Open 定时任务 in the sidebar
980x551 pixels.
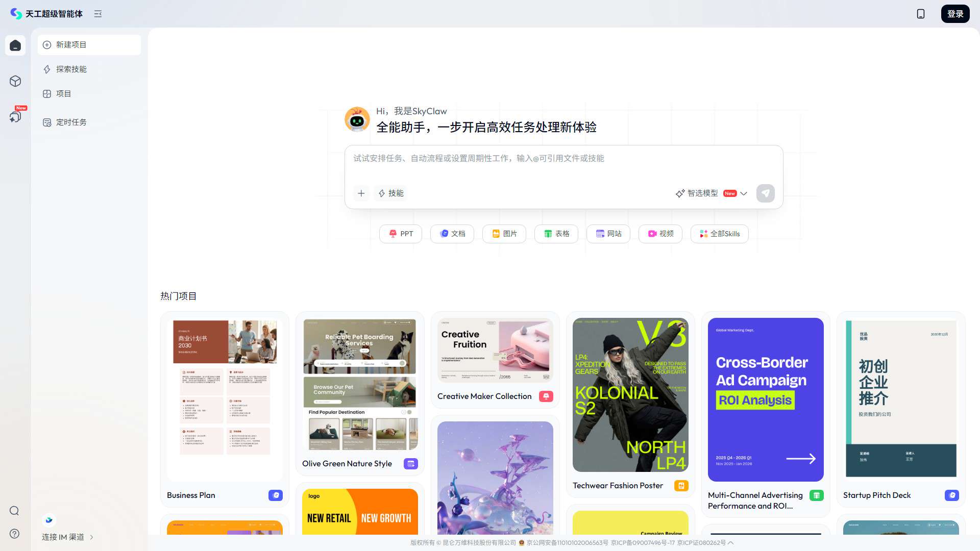click(89, 122)
